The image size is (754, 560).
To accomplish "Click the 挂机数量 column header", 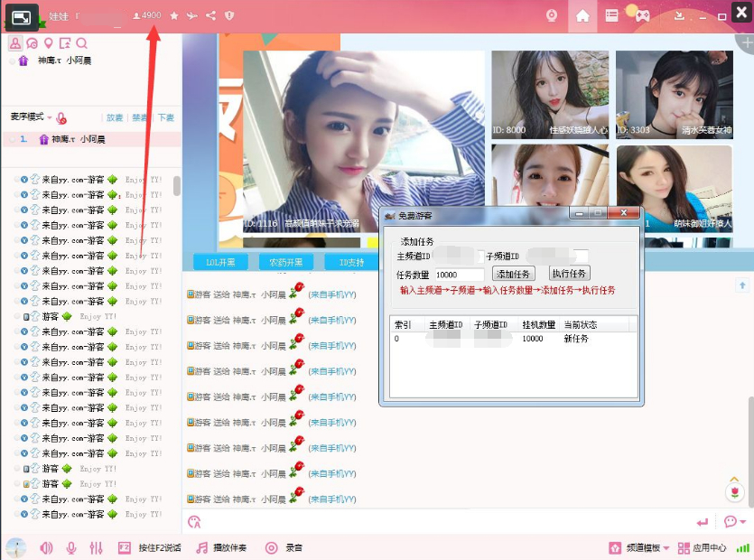I will tap(538, 325).
